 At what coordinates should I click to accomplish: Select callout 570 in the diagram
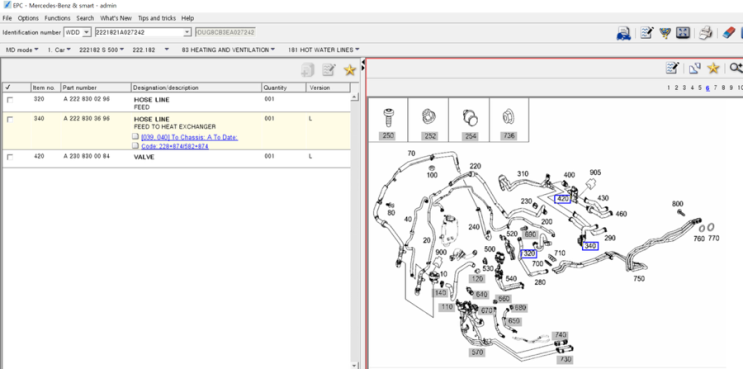477,352
